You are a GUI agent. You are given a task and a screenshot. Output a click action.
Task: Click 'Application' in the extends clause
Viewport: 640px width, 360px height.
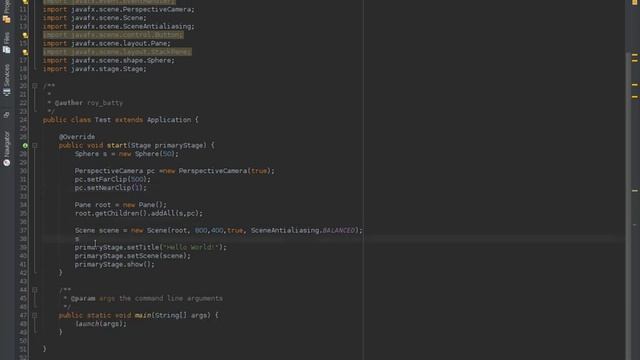[169, 120]
